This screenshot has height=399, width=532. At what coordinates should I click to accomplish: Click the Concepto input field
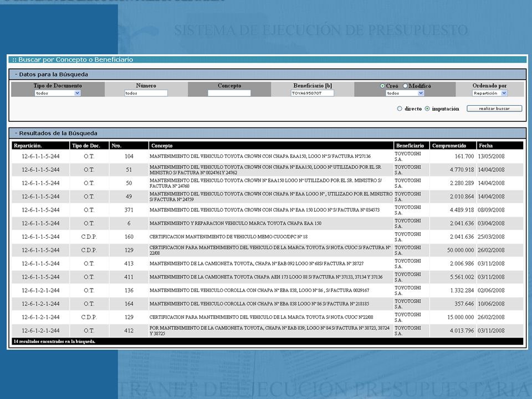[x=229, y=93]
